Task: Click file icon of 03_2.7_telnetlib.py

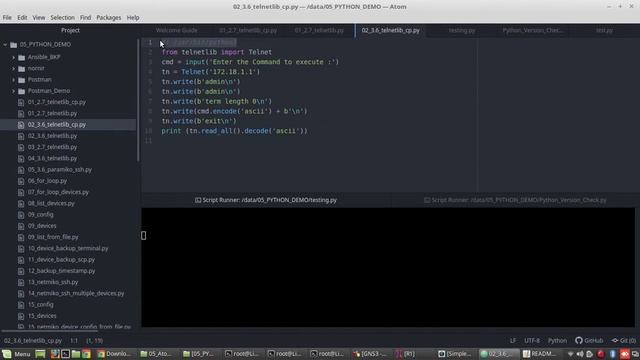Action: click(x=21, y=147)
